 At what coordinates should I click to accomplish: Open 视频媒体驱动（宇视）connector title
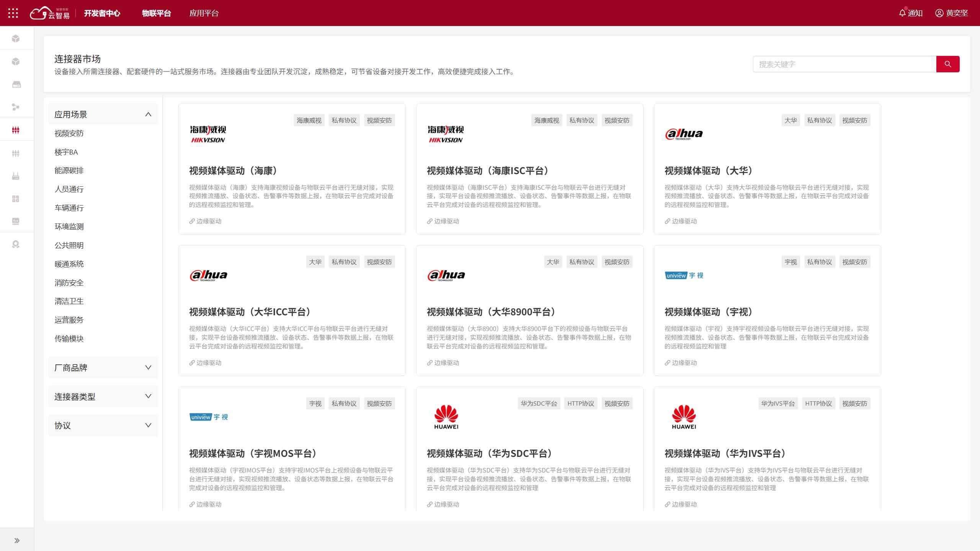[x=709, y=312]
